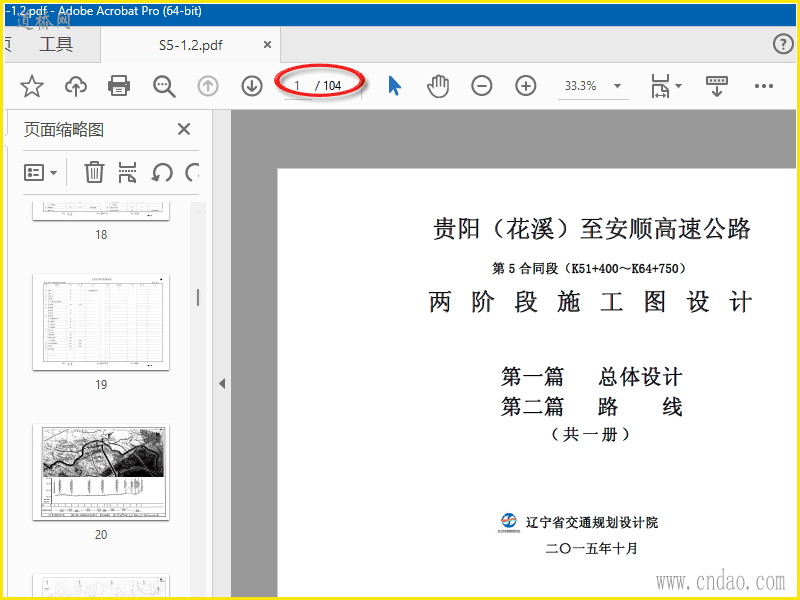
Task: Select page 20 thumbnail with map
Action: tap(101, 471)
